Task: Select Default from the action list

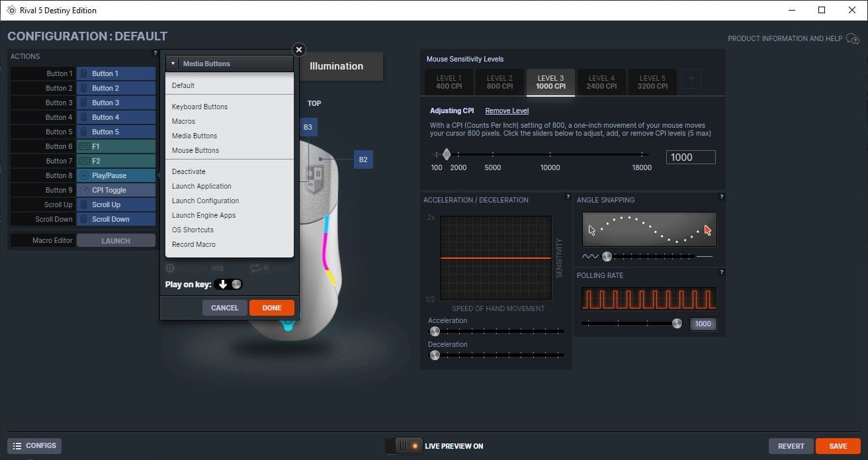Action: (x=230, y=85)
